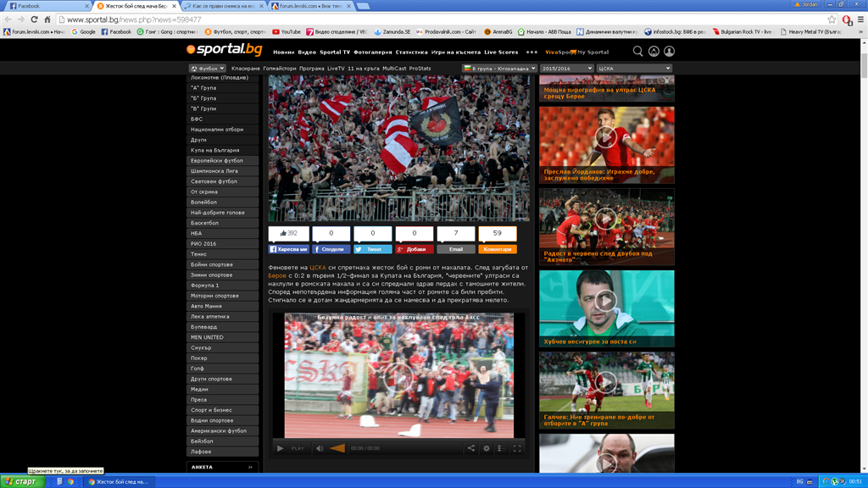Image resolution: width=868 pixels, height=488 pixels.
Task: Adjust the video volume slider
Action: tap(337, 448)
